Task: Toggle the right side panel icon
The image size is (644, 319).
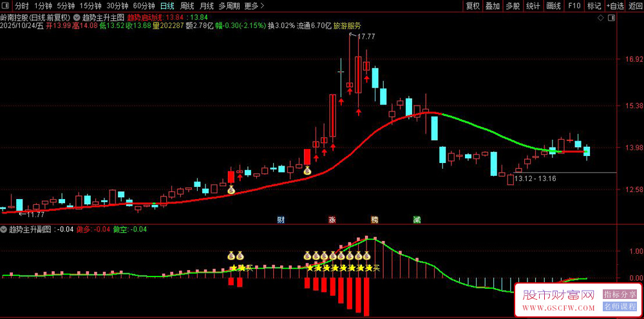Action: tap(611, 17)
